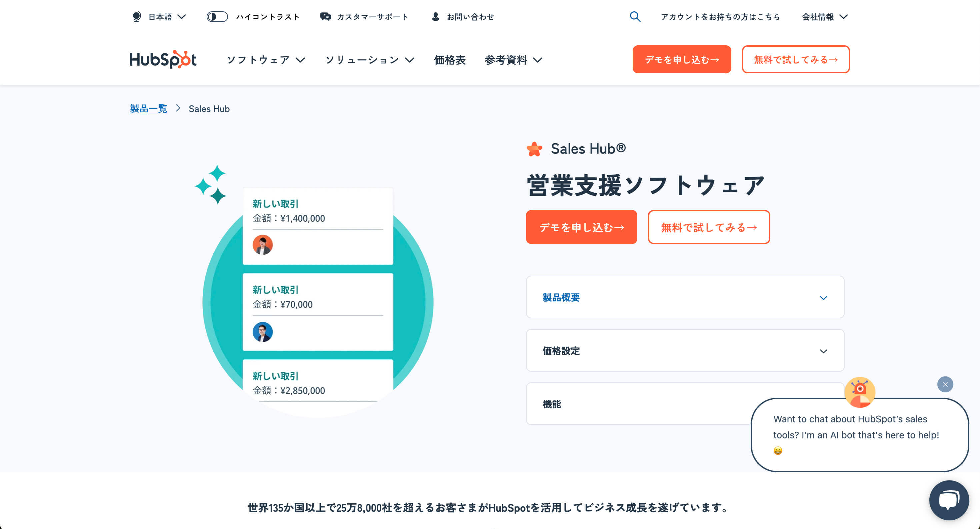Click the ¥1,400,000 deal card
This screenshot has height=529, width=980.
click(x=318, y=226)
